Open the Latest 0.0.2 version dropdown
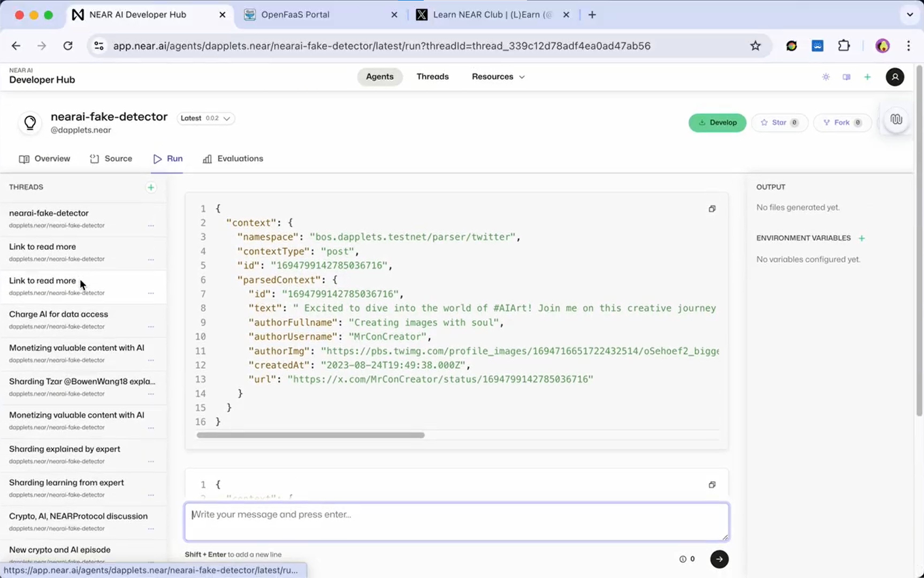Screen dimensions: 924x578 206,118
